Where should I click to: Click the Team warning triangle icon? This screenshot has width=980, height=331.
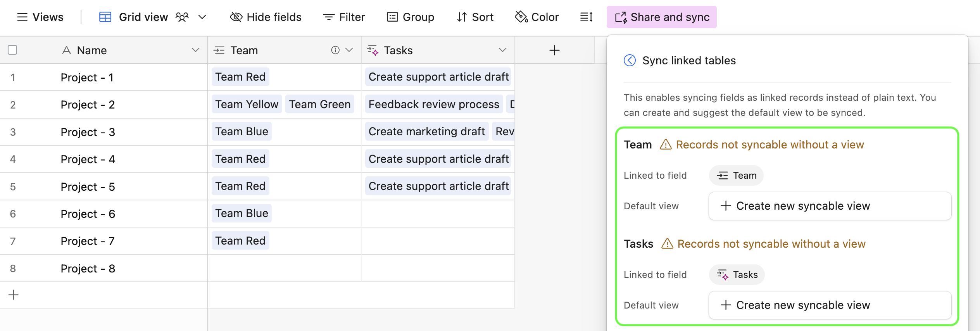point(666,145)
